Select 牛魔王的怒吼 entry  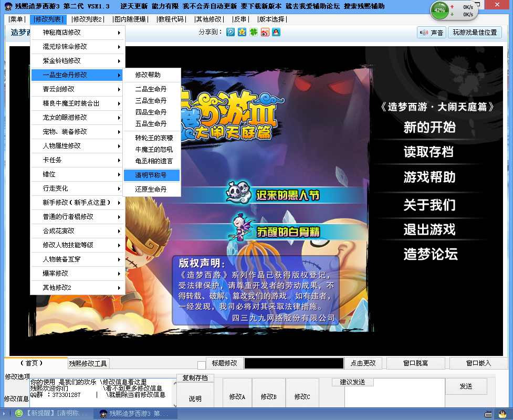click(x=151, y=150)
